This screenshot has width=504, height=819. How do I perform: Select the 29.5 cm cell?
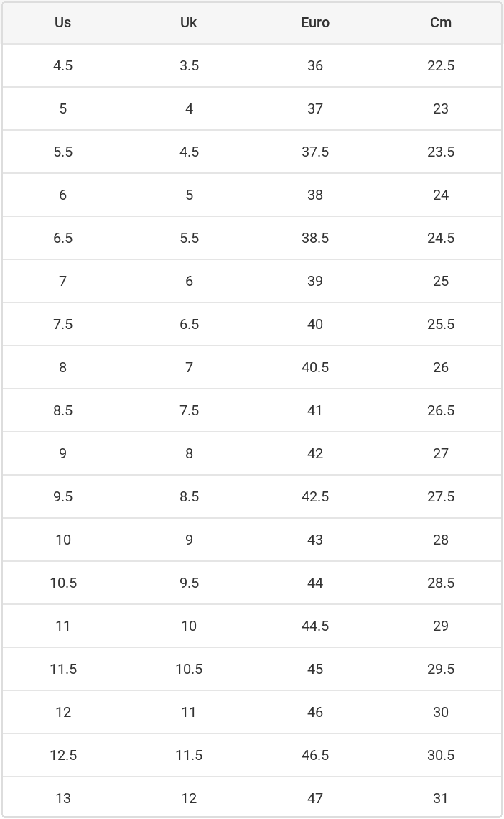pyautogui.click(x=441, y=669)
